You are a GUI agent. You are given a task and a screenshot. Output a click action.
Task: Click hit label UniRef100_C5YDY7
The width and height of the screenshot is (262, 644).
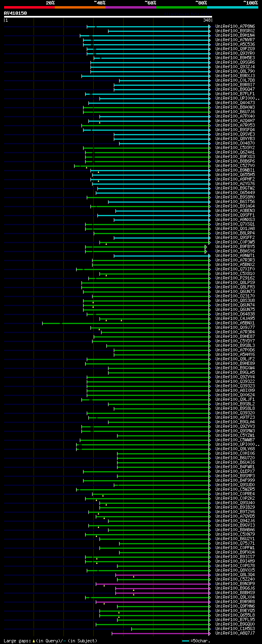pos(235,341)
